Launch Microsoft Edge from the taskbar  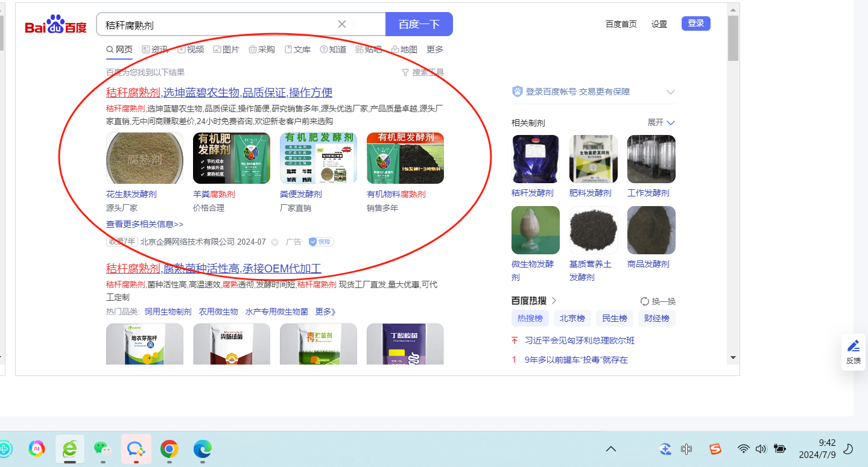click(x=203, y=449)
